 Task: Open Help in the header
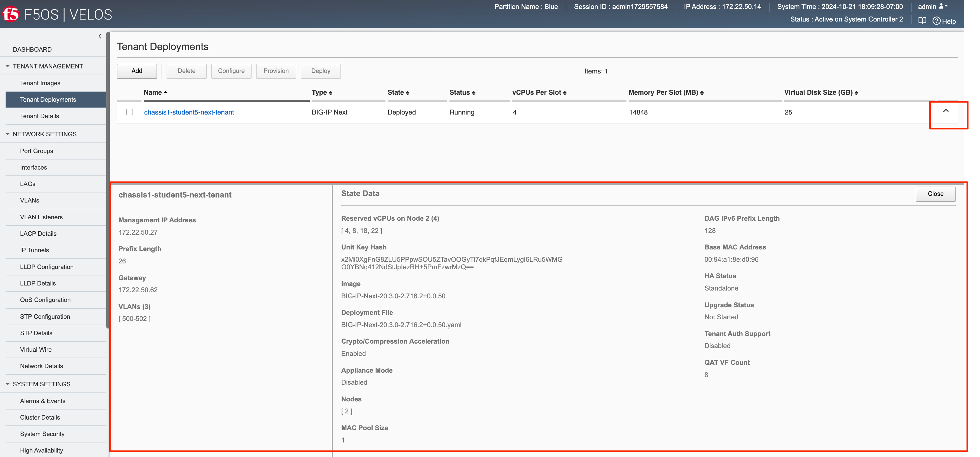(x=944, y=21)
